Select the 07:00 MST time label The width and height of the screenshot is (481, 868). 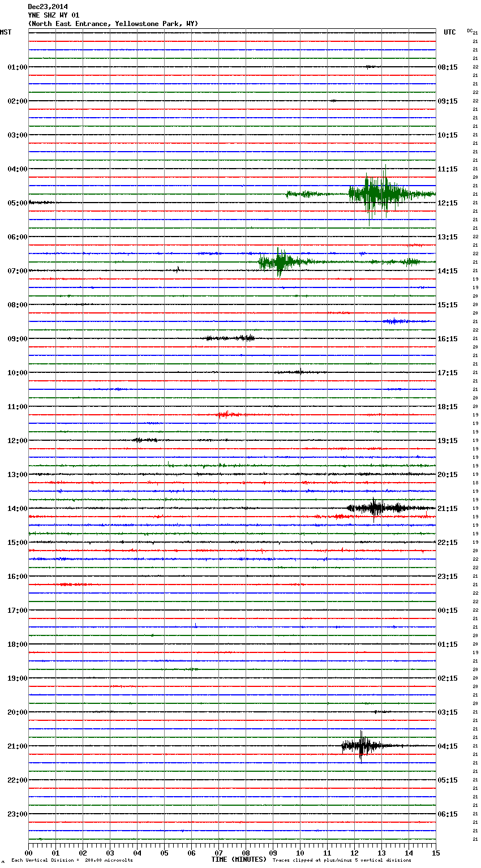pyautogui.click(x=17, y=271)
